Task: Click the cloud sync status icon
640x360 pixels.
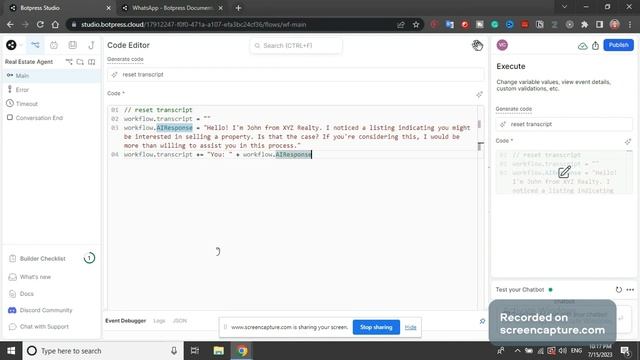Action: [x=582, y=46]
